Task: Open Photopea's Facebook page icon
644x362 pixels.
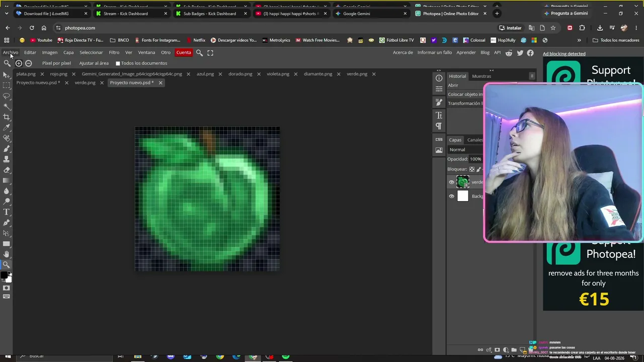Action: pos(530,52)
